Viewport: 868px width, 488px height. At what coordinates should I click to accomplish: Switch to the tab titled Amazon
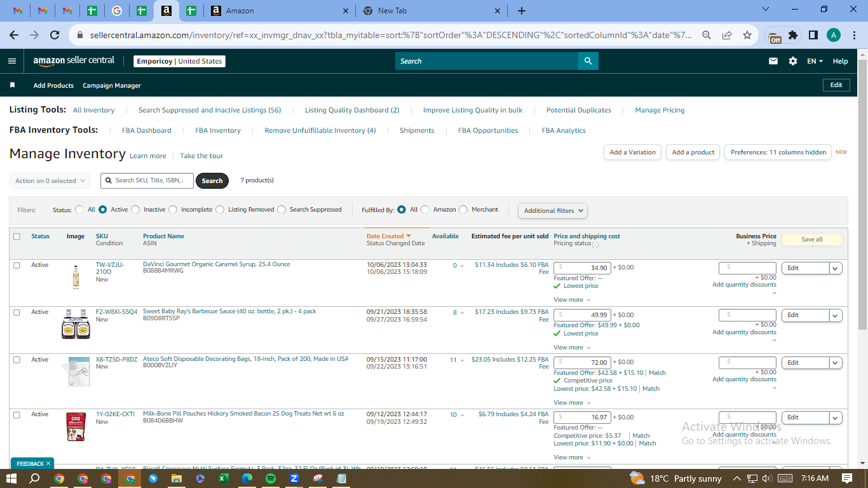[x=280, y=11]
